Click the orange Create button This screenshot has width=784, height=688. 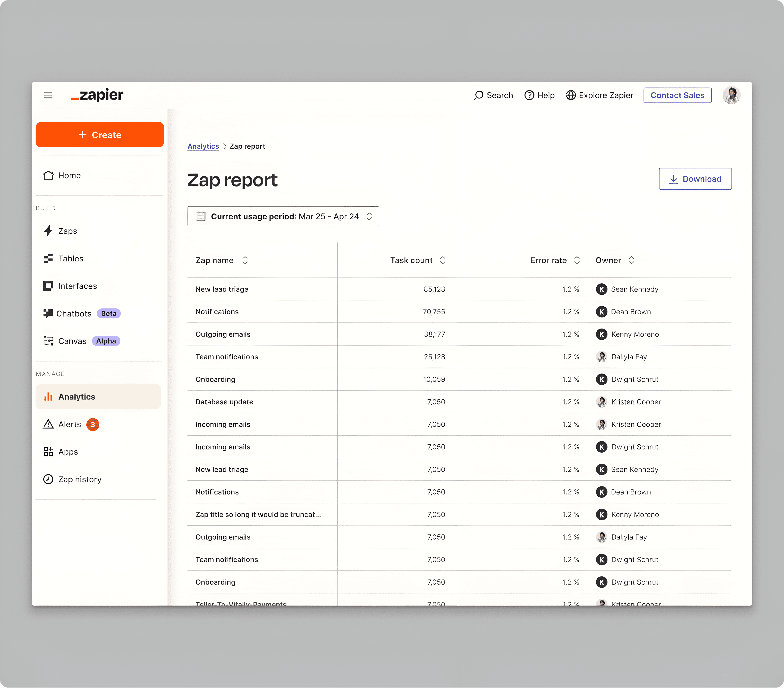(x=100, y=135)
